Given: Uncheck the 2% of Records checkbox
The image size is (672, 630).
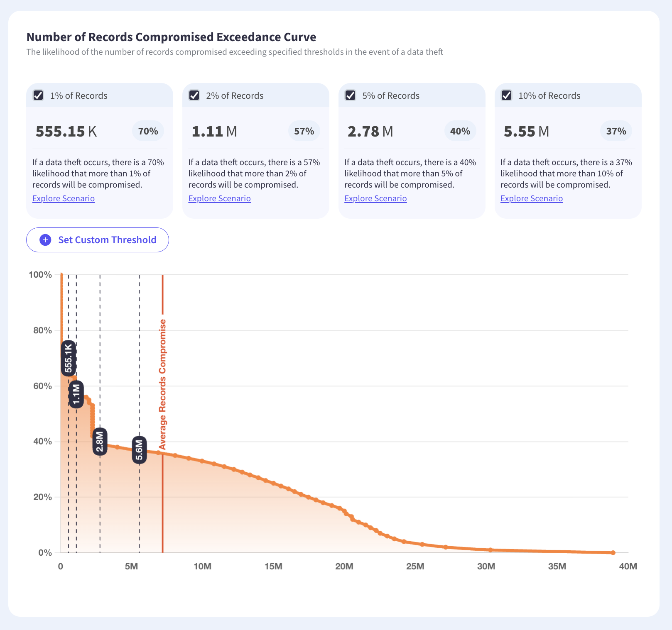Looking at the screenshot, I should (194, 95).
